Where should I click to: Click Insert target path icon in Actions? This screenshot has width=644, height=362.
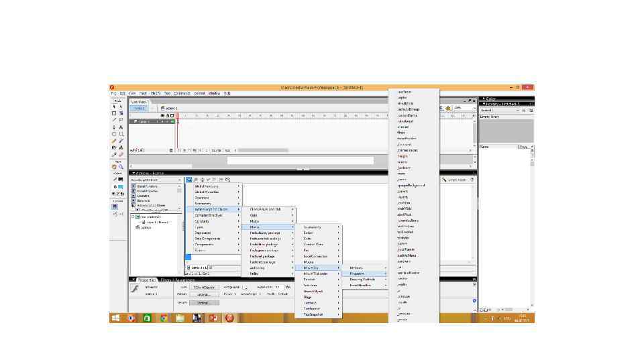coord(202,180)
